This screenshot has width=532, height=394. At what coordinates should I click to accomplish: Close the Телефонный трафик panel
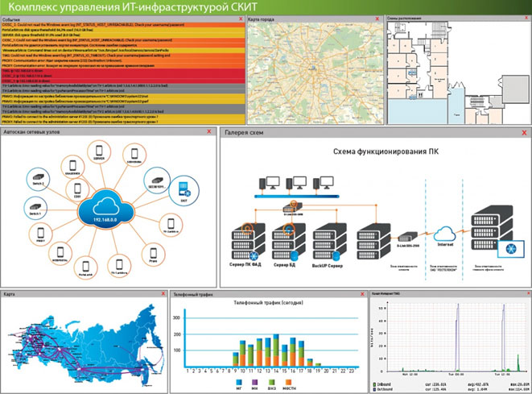coord(361,296)
